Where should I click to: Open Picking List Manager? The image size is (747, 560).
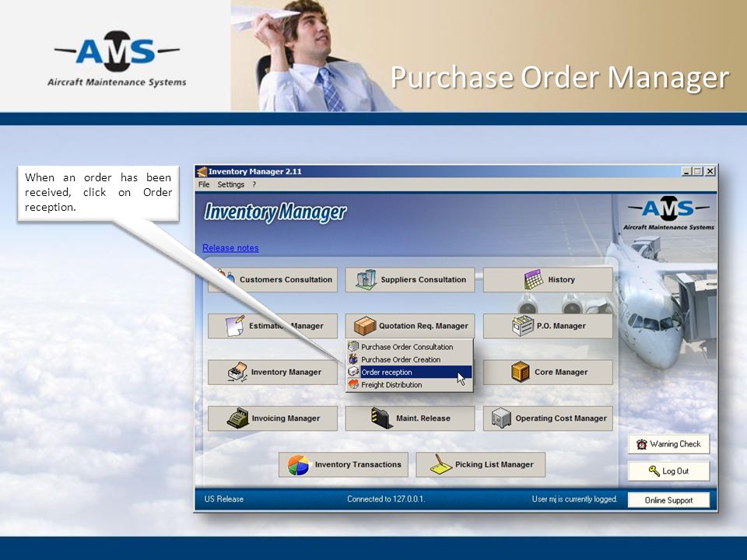click(x=481, y=464)
